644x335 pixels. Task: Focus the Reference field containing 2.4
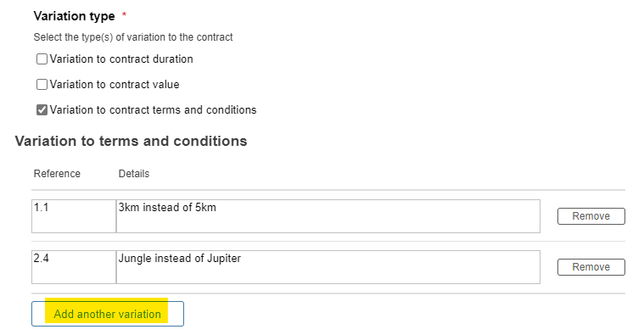coord(74,267)
